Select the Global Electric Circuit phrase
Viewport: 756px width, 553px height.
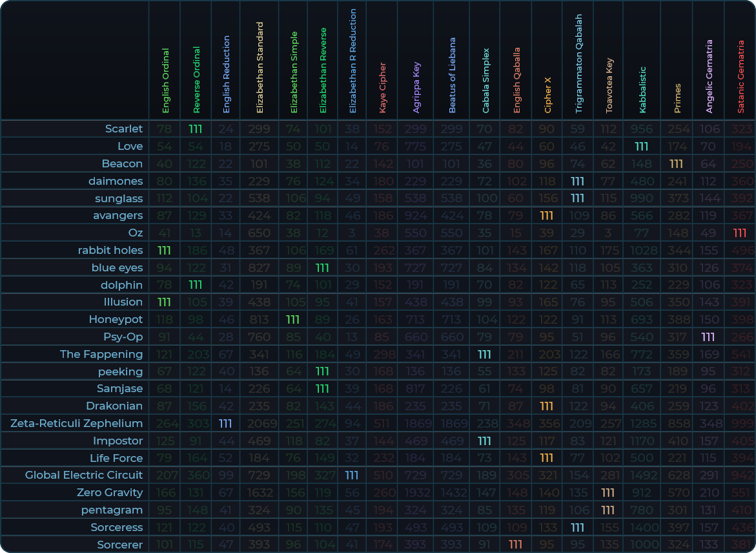(84, 475)
